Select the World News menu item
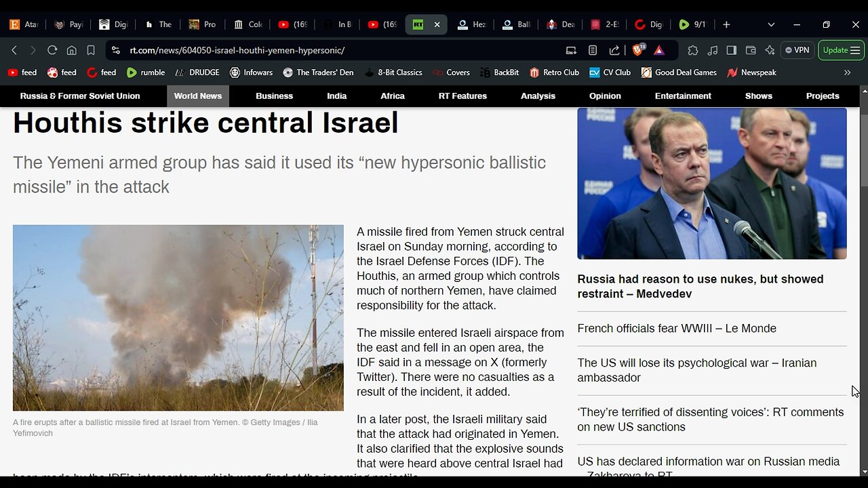 pos(198,96)
